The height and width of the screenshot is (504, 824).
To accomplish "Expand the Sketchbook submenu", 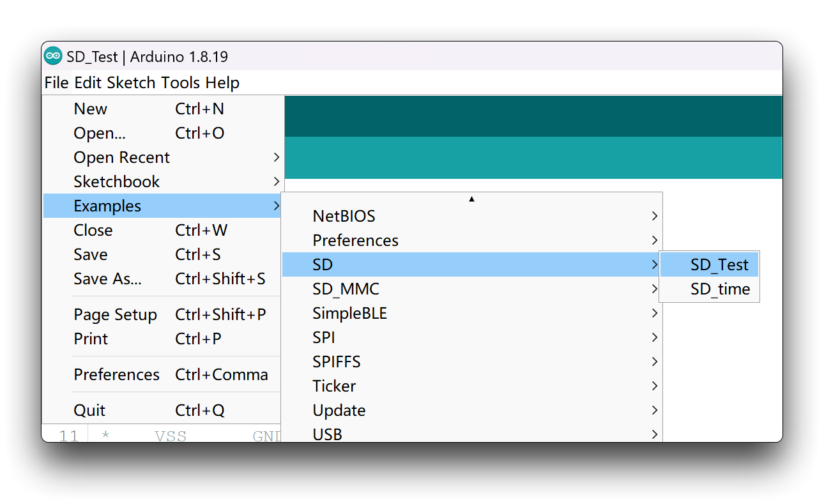I will 162,181.
